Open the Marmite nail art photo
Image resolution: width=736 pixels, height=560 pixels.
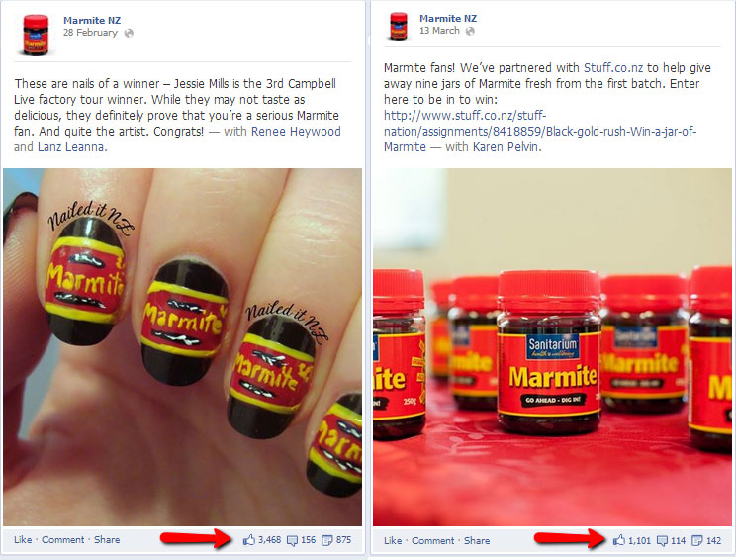click(183, 347)
